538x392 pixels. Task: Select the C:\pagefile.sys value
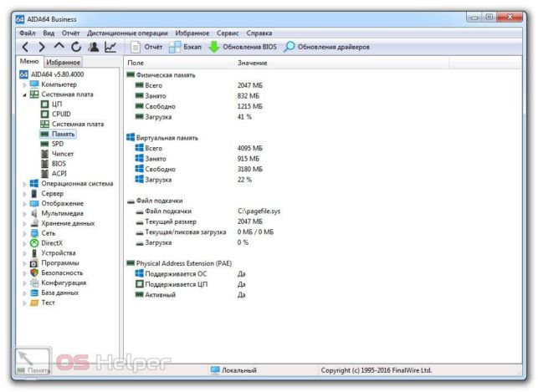[x=259, y=211]
